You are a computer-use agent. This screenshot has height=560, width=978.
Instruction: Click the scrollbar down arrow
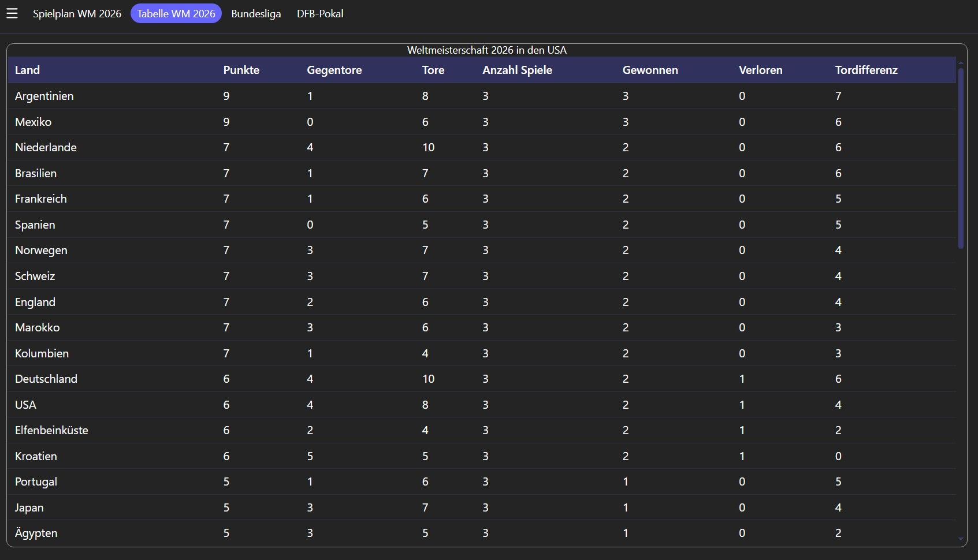click(961, 539)
